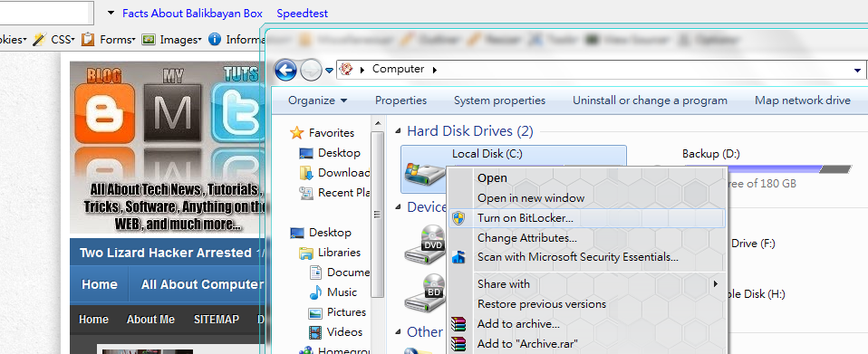Open recent locations dropdown beside forward arrow
The image size is (868, 354).
click(x=330, y=71)
